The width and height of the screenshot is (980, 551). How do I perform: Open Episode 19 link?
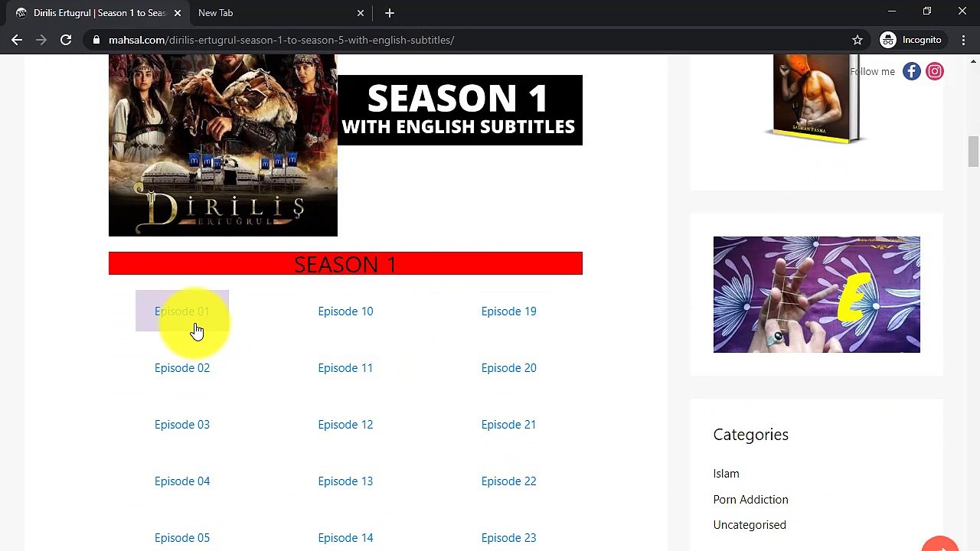(509, 311)
